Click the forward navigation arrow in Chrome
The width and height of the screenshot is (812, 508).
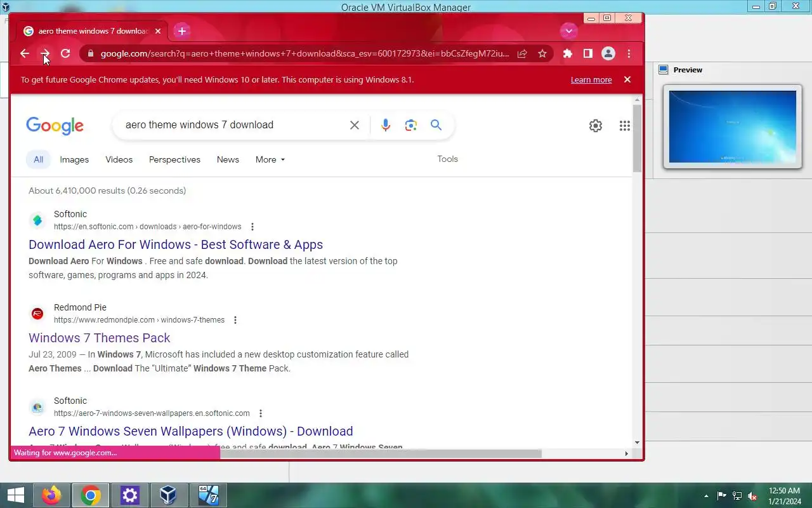pyautogui.click(x=45, y=54)
